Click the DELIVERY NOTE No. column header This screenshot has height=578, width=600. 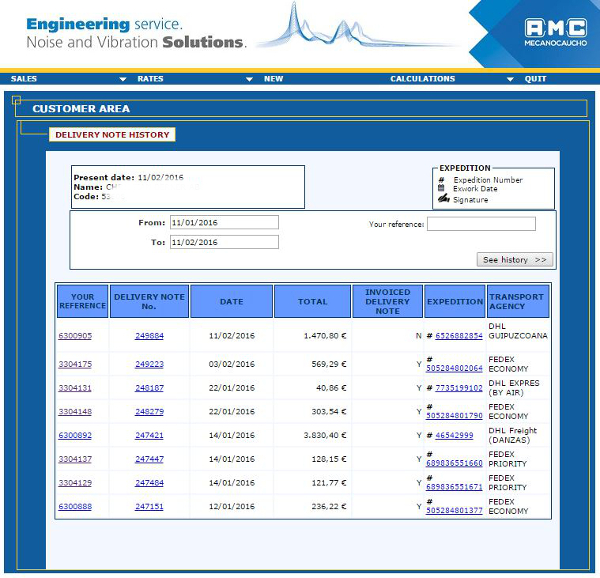tap(149, 301)
